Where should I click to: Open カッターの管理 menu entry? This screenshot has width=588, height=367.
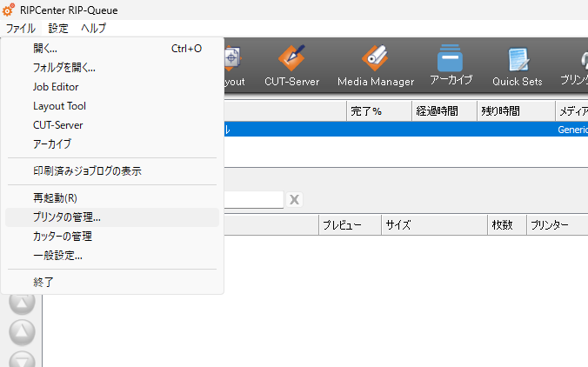coord(112,237)
